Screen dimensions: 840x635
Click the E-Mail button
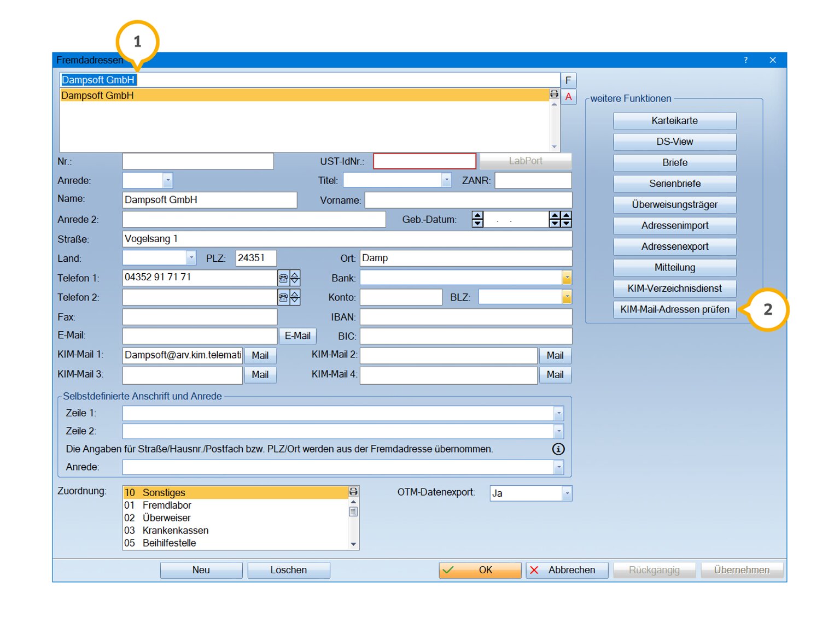[297, 336]
